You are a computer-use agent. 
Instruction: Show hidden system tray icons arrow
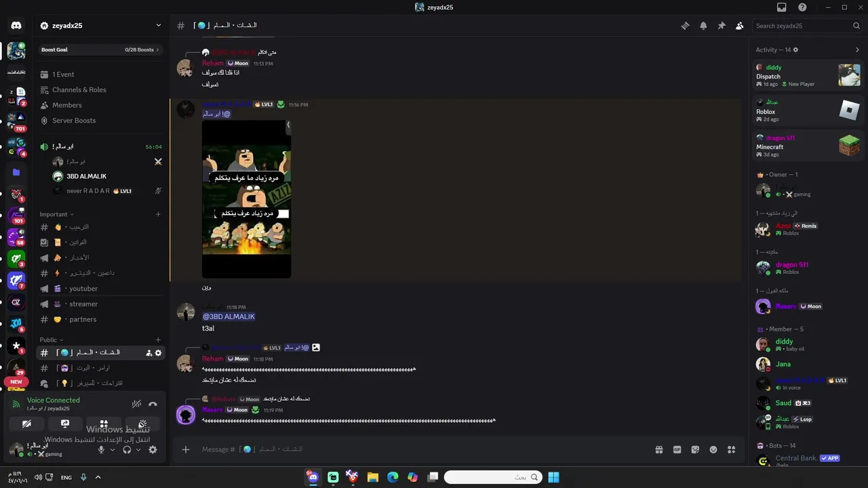[98, 477]
